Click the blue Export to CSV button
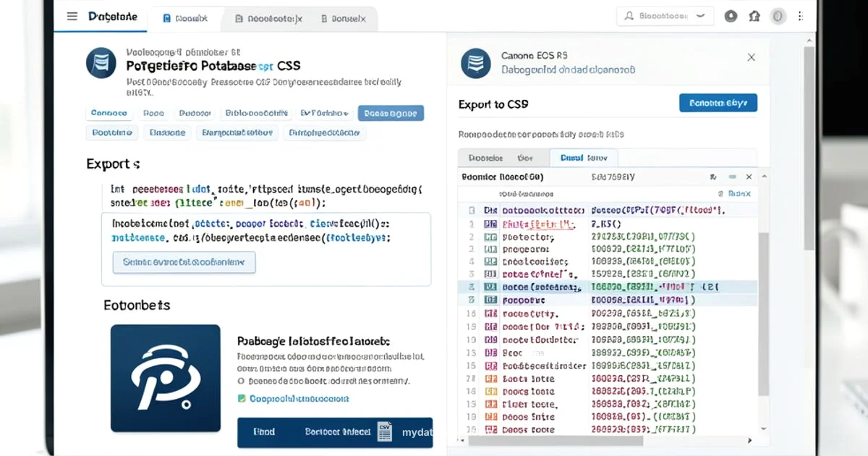The width and height of the screenshot is (868, 456). point(718,103)
